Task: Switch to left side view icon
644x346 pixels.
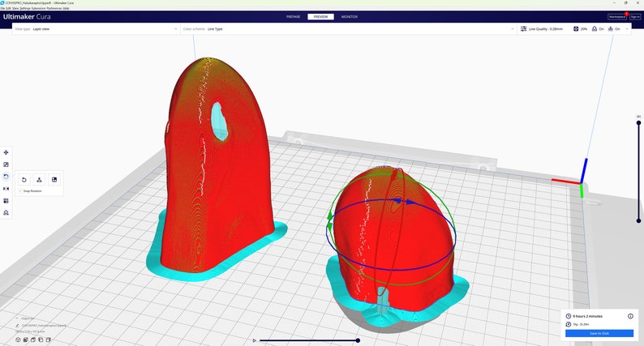Action: [41, 340]
